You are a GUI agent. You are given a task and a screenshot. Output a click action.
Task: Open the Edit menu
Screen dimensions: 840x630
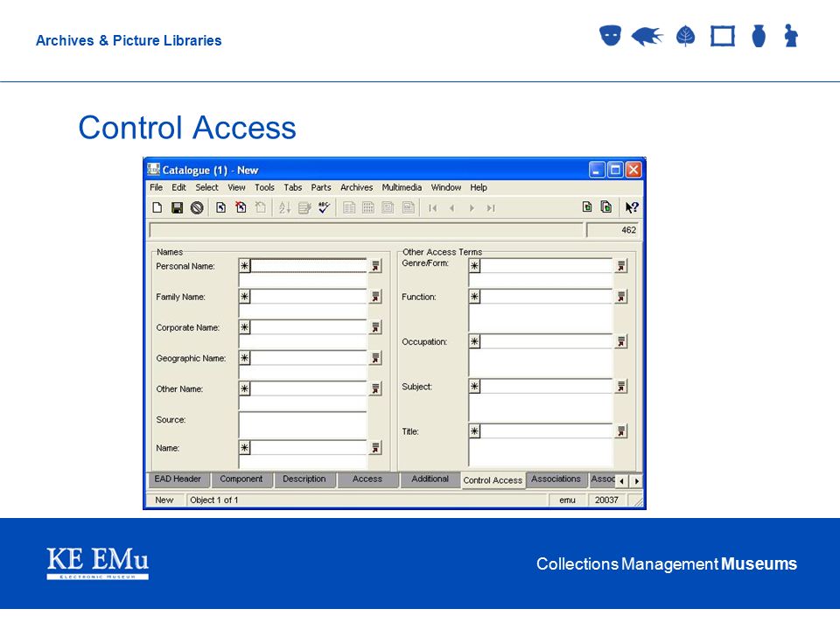(x=178, y=187)
